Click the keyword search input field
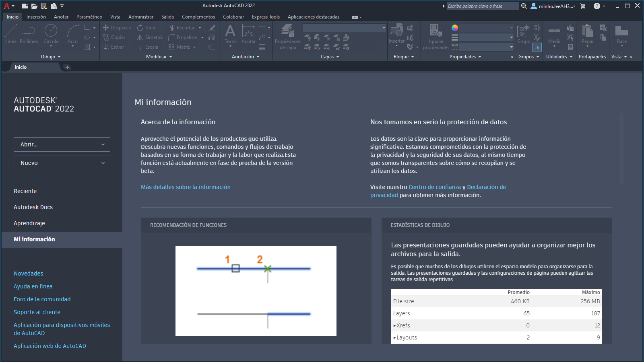Image resolution: width=644 pixels, height=362 pixels. pos(483,6)
